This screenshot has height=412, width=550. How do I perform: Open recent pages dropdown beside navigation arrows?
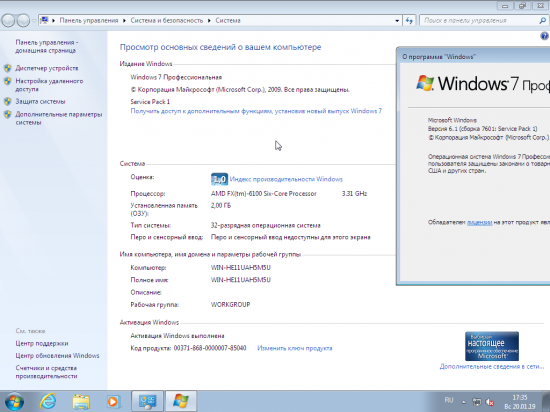[34, 21]
